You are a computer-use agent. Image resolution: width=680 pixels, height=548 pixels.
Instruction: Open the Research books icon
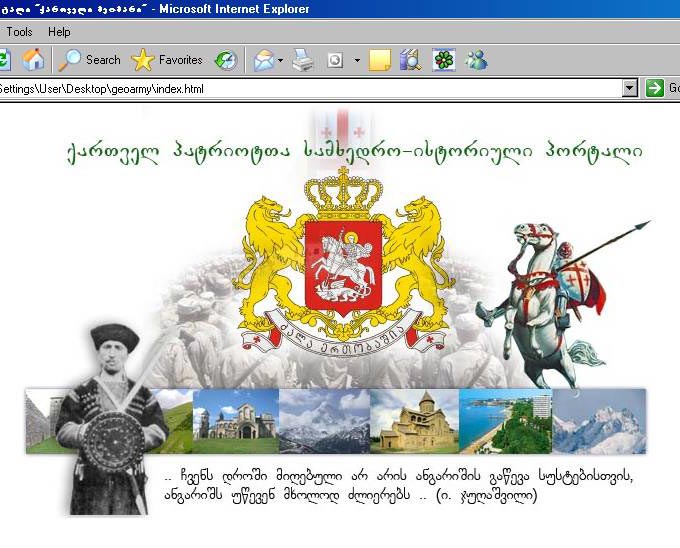pos(411,60)
